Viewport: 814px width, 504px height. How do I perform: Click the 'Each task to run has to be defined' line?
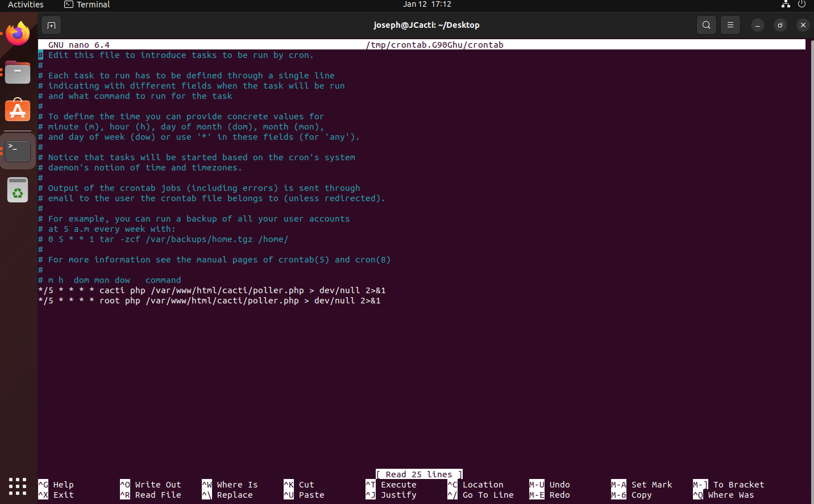point(186,76)
